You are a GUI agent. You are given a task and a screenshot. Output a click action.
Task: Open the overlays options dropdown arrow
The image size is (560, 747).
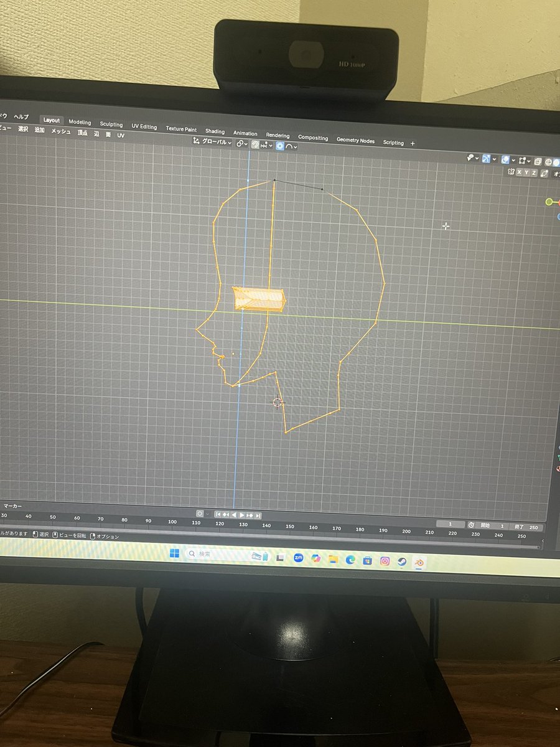(x=513, y=161)
